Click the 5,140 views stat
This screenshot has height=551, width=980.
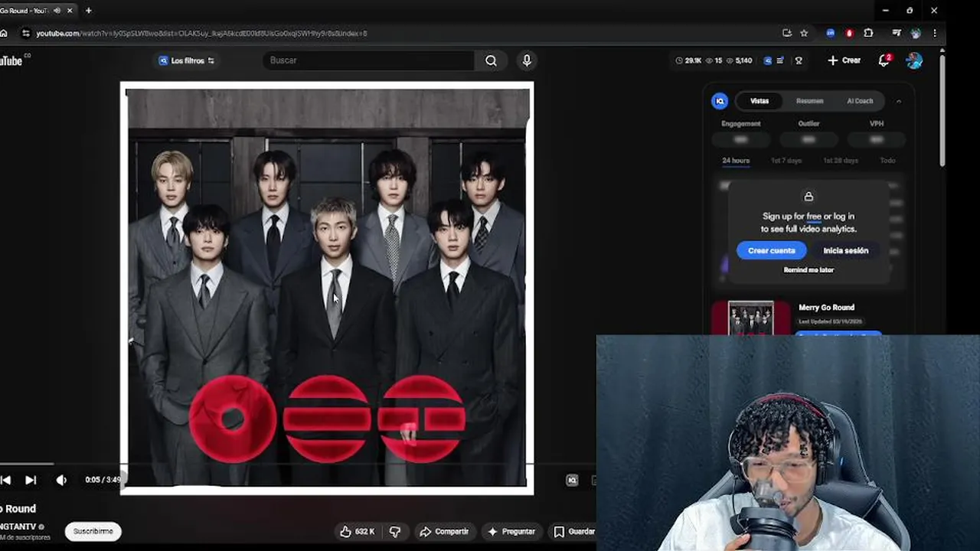tap(740, 60)
